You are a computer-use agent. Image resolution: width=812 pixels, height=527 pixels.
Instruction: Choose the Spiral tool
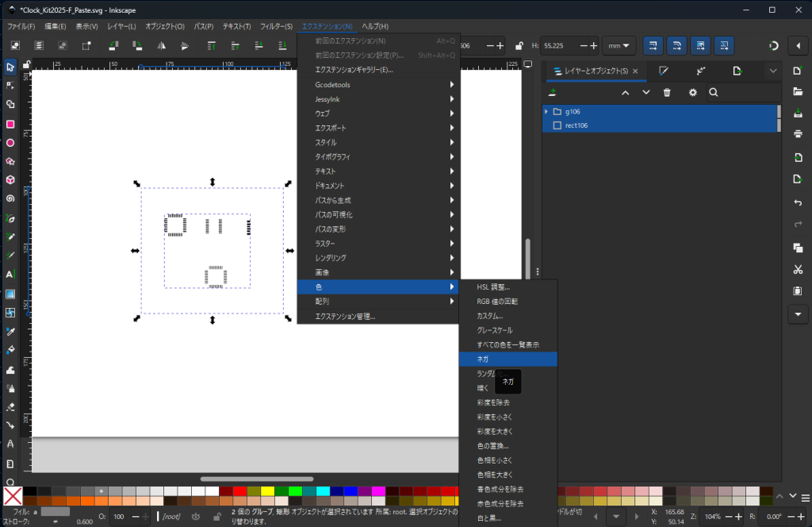tap(10, 198)
